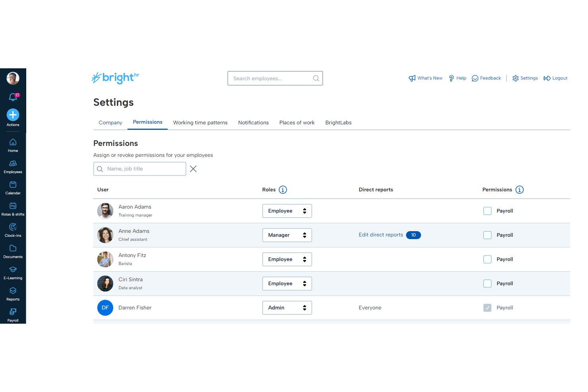Image resolution: width=588 pixels, height=392 pixels.
Task: Click Edit direct reports link
Action: click(381, 235)
